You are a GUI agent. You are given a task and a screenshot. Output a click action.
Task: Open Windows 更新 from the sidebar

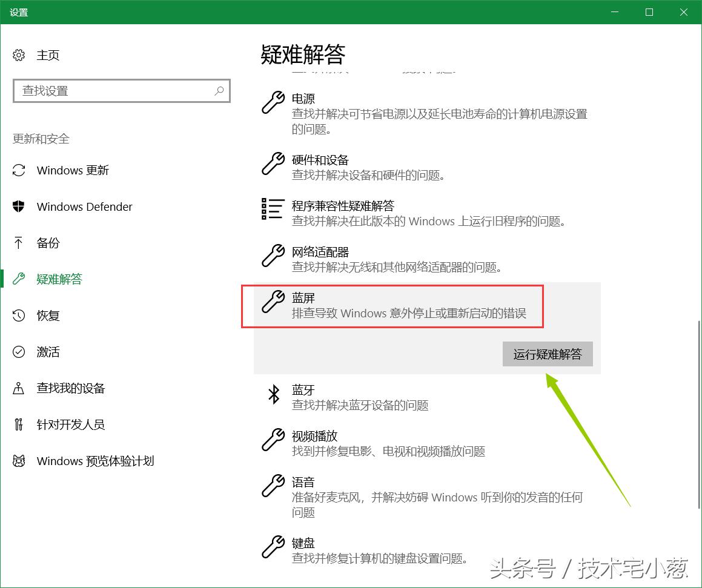[x=73, y=170]
